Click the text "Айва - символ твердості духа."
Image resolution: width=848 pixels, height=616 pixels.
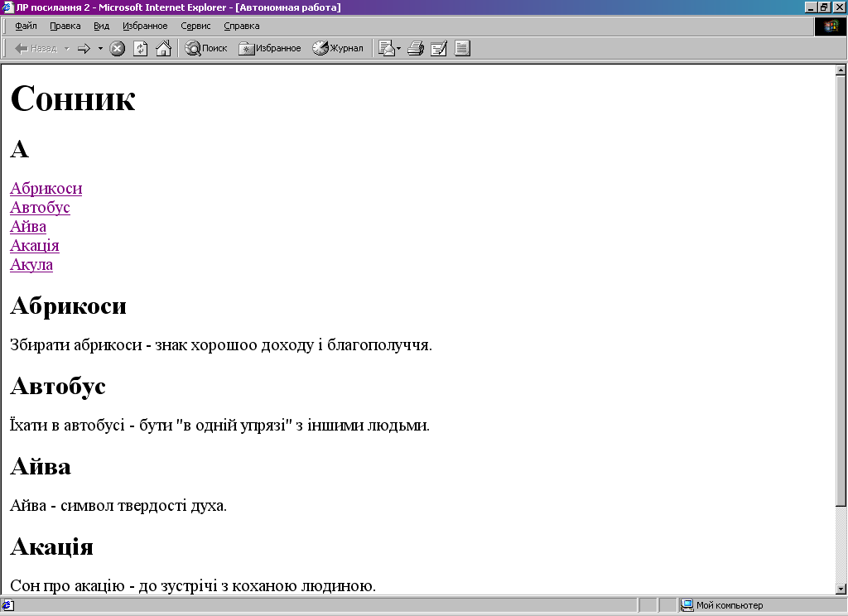[118, 505]
